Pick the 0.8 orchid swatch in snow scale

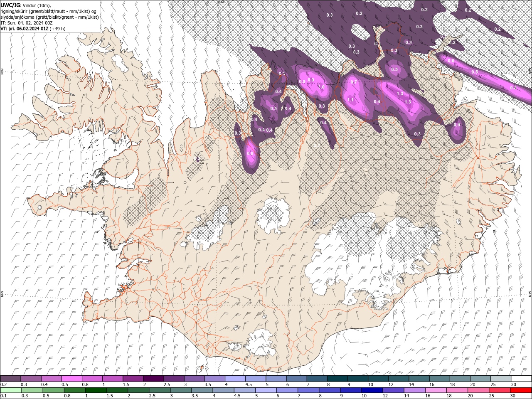(x=92, y=379)
